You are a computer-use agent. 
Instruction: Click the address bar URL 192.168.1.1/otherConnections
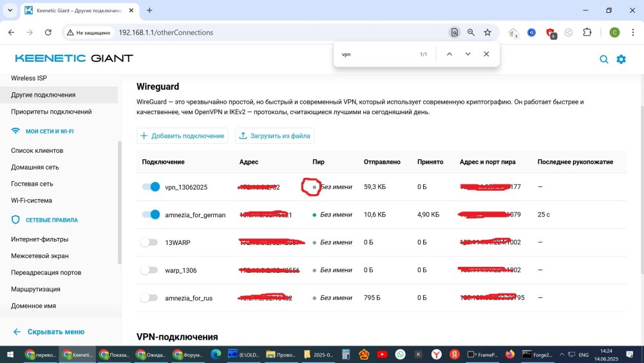(x=166, y=32)
